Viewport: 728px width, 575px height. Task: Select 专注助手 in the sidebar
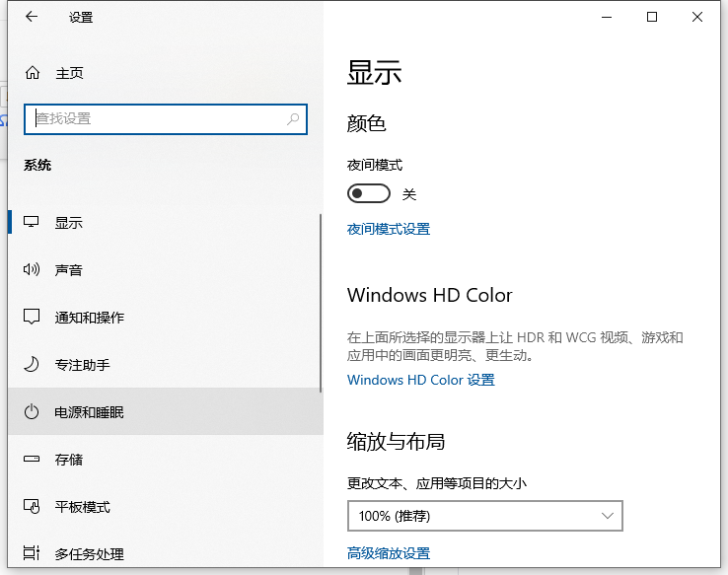[82, 365]
